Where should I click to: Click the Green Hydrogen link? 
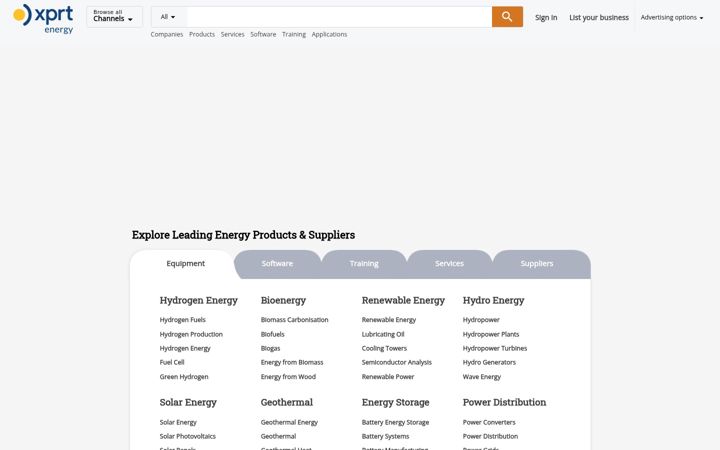184,377
